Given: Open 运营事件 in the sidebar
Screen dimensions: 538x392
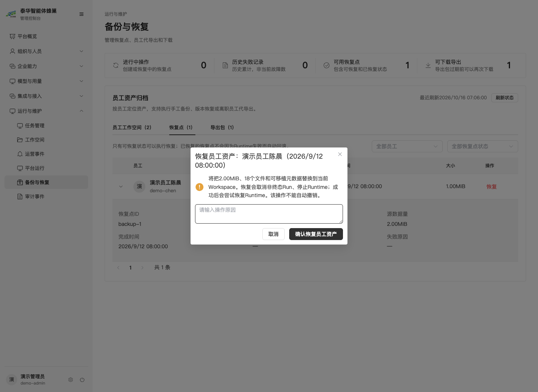Looking at the screenshot, I should click(x=46, y=154).
